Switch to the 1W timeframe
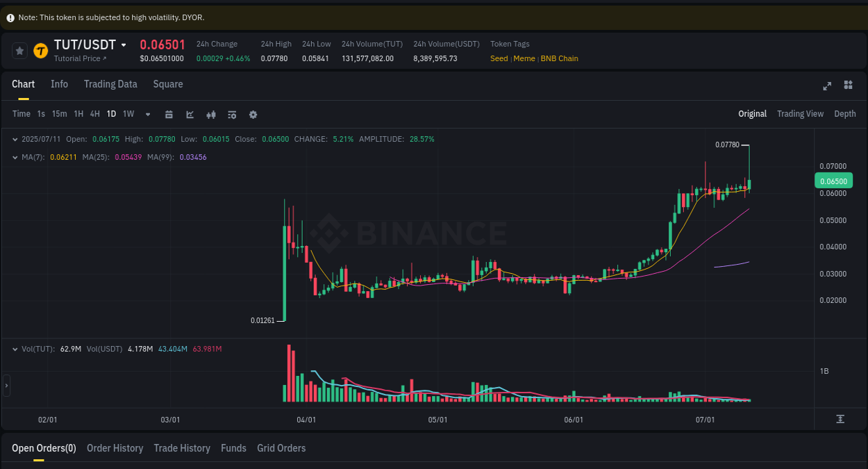The image size is (868, 469). (128, 113)
